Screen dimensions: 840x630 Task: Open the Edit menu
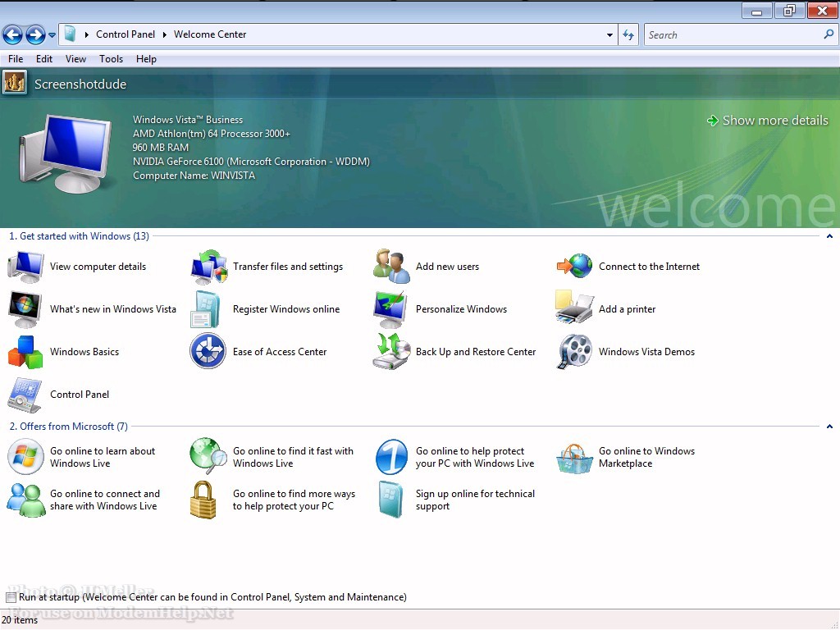[44, 59]
